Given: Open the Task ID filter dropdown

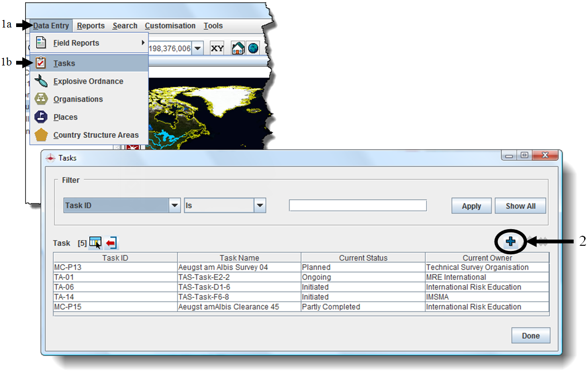Looking at the screenshot, I should click(x=175, y=206).
